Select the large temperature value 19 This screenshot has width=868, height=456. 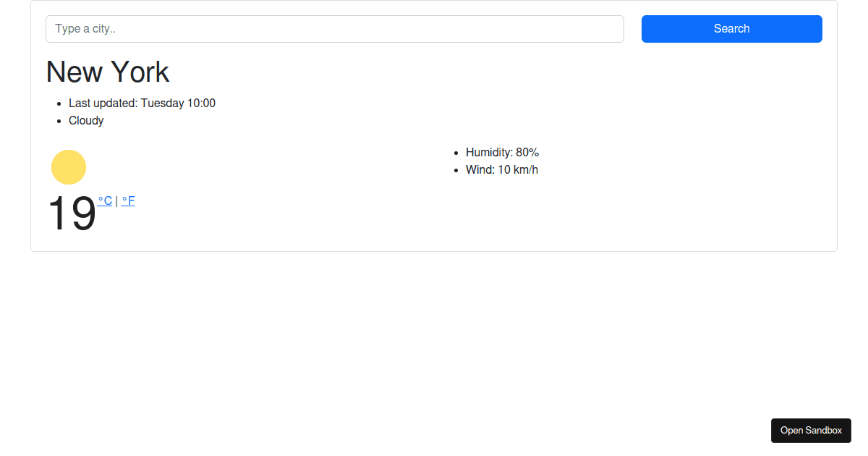pyautogui.click(x=72, y=214)
